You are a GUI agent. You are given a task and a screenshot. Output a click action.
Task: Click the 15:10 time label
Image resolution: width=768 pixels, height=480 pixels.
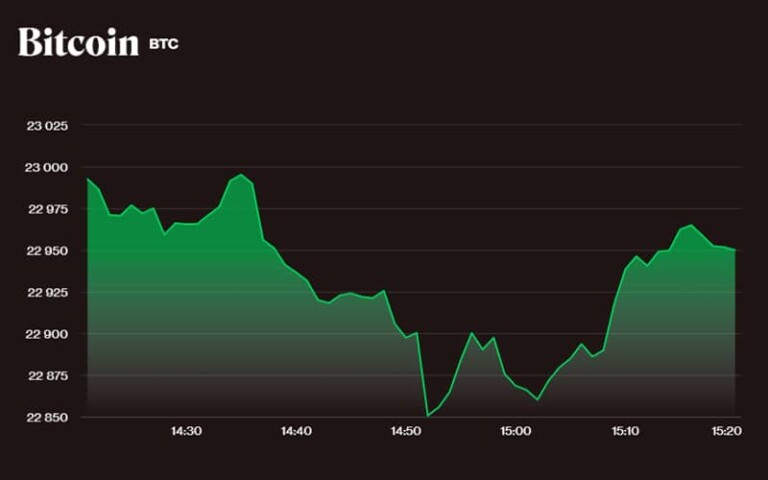(x=625, y=431)
